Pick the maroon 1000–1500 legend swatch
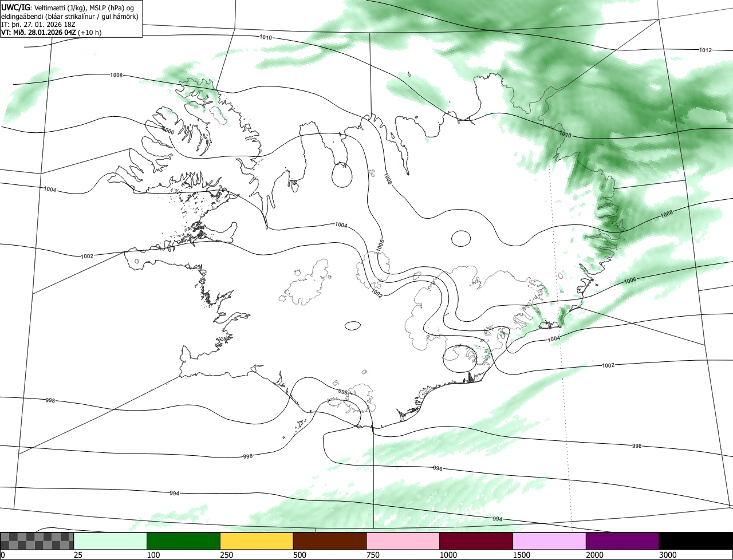Screen dimensions: 733x560 coord(476,541)
